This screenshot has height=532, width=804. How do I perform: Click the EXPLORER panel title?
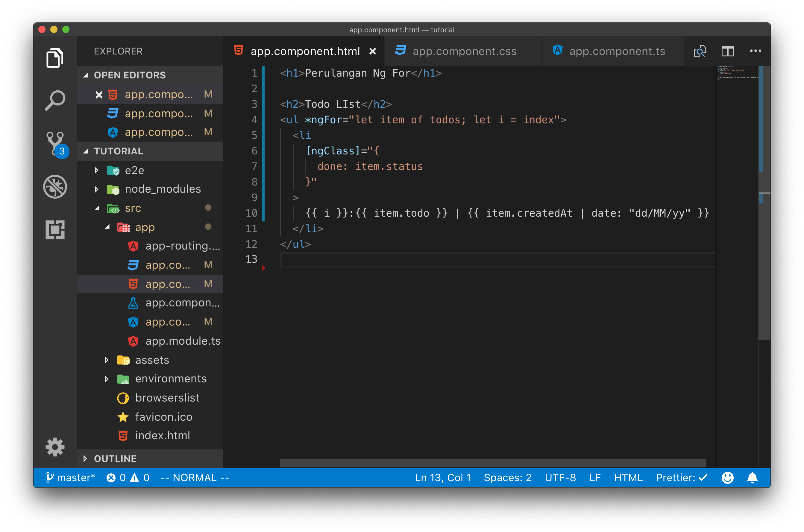(118, 51)
